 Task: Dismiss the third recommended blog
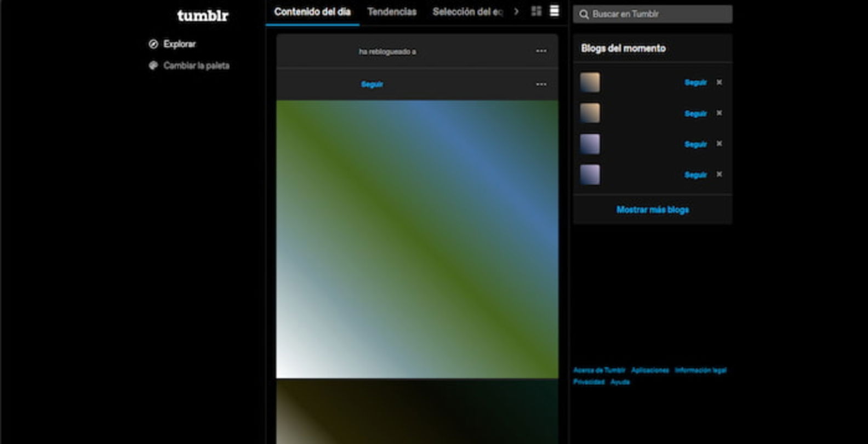coord(719,144)
